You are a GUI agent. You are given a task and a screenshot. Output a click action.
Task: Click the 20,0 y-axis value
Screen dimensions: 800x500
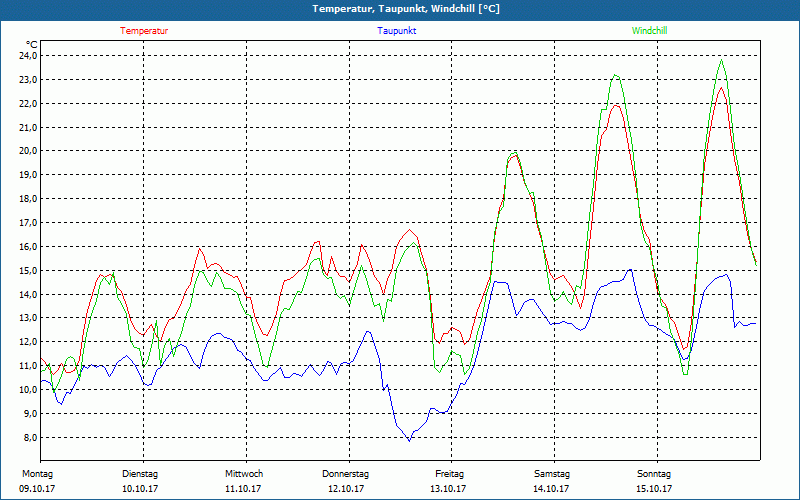click(28, 151)
